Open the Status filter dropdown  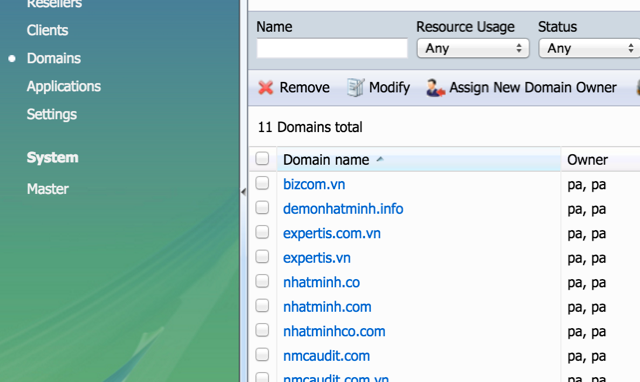click(589, 48)
